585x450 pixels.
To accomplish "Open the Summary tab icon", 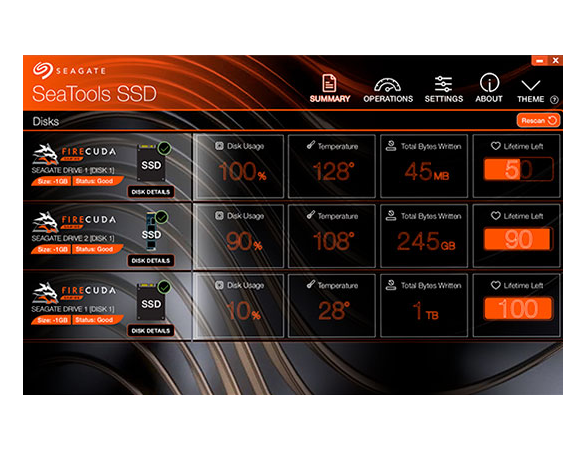I will click(x=329, y=83).
